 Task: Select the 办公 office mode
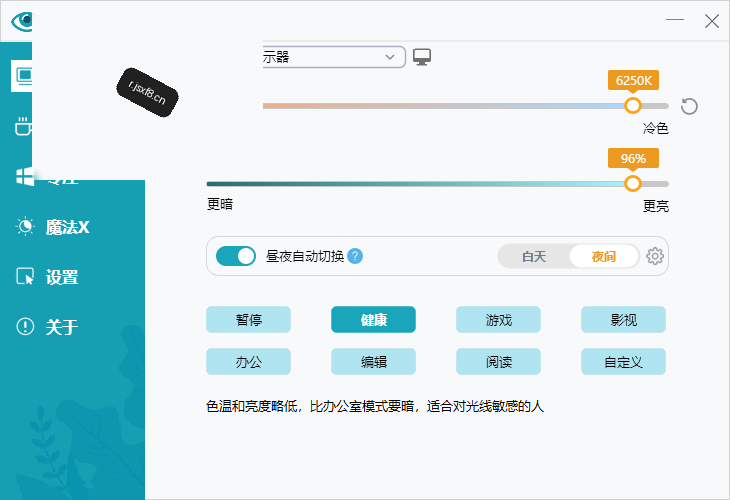[x=249, y=362]
